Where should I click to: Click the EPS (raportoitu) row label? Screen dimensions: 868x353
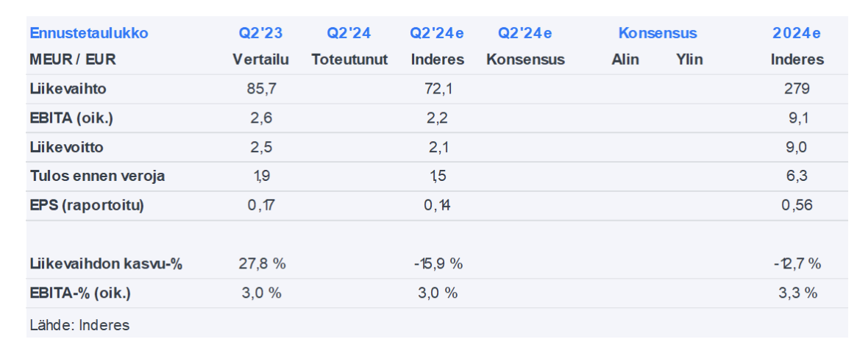coord(87,205)
